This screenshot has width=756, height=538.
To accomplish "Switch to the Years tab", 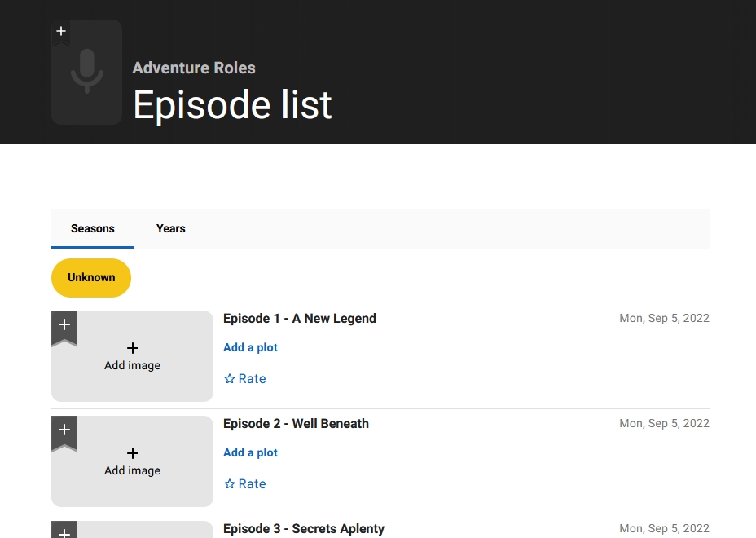I will (171, 228).
